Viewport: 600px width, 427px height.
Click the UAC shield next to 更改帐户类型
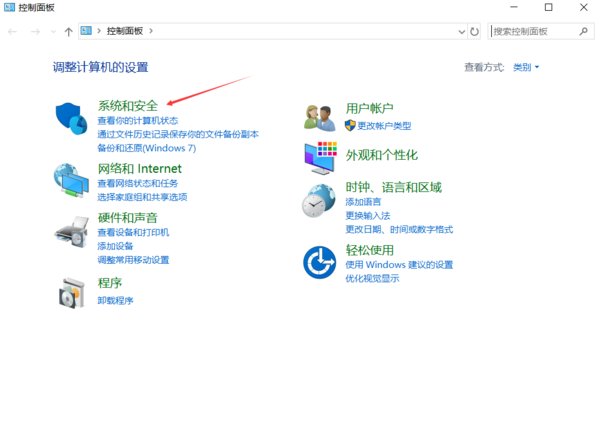click(x=350, y=125)
